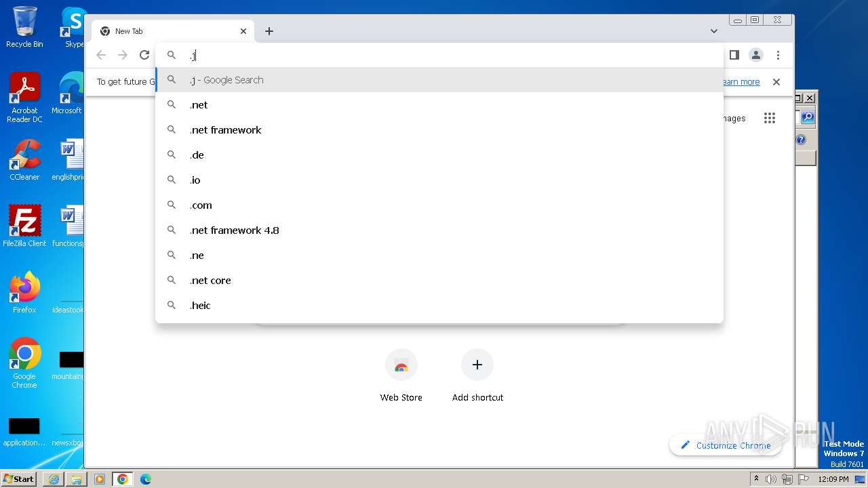Open the Web Store shortcut
Viewport: 868px width, 488px height.
pyautogui.click(x=401, y=376)
